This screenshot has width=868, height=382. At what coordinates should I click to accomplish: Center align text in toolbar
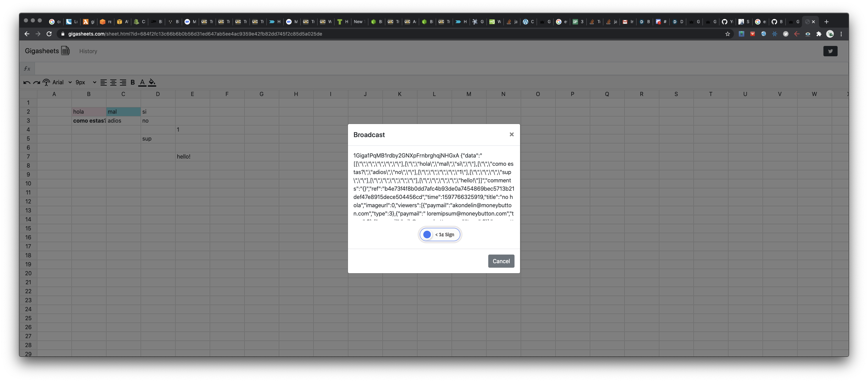[113, 83]
